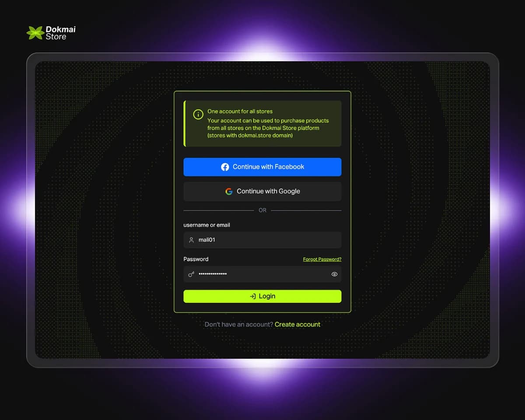Click the username field containing mali01
The image size is (525, 420).
tap(262, 240)
